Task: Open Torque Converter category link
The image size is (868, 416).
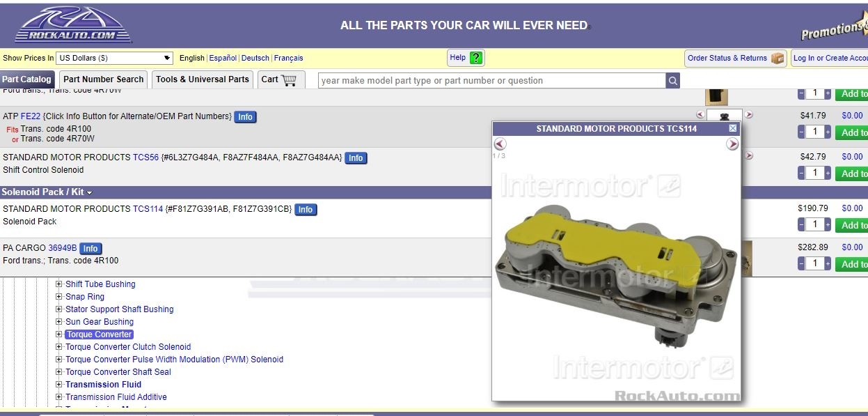Action: [99, 334]
